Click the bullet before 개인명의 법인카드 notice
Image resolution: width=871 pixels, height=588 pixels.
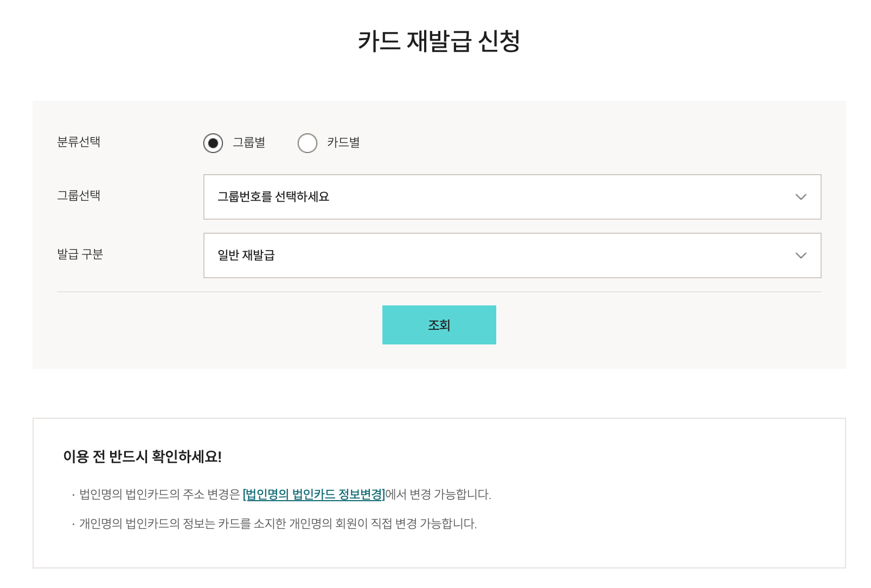pyautogui.click(x=73, y=525)
